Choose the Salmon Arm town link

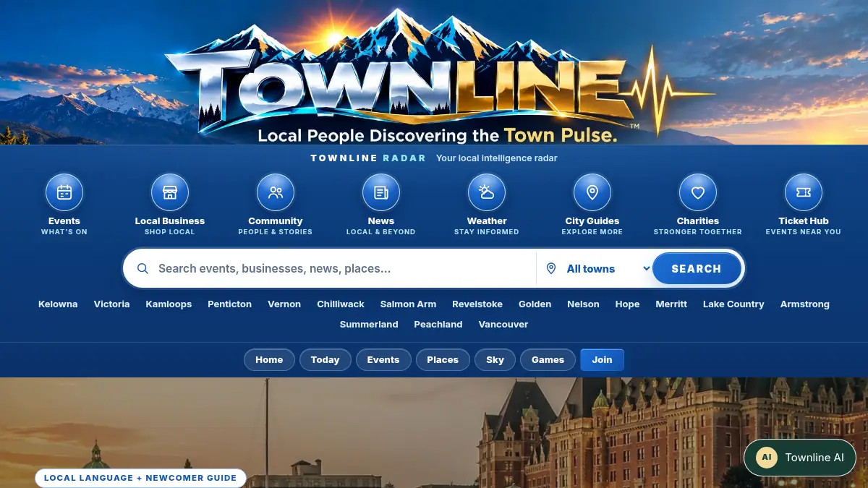pyautogui.click(x=408, y=304)
